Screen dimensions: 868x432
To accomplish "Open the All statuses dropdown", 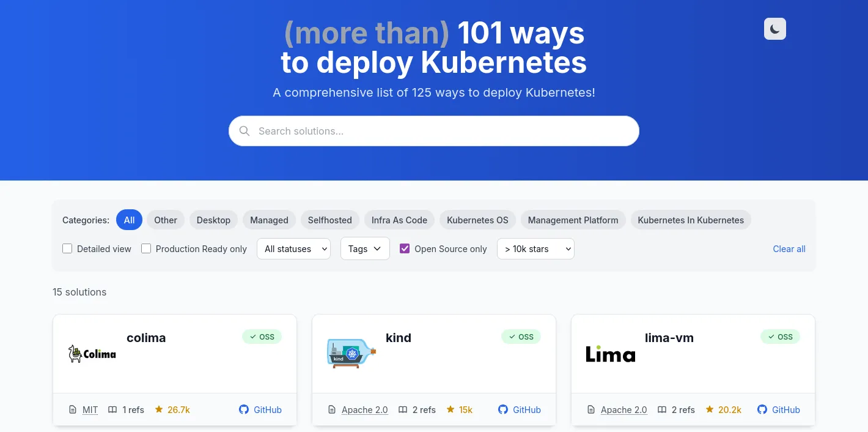I will click(293, 248).
